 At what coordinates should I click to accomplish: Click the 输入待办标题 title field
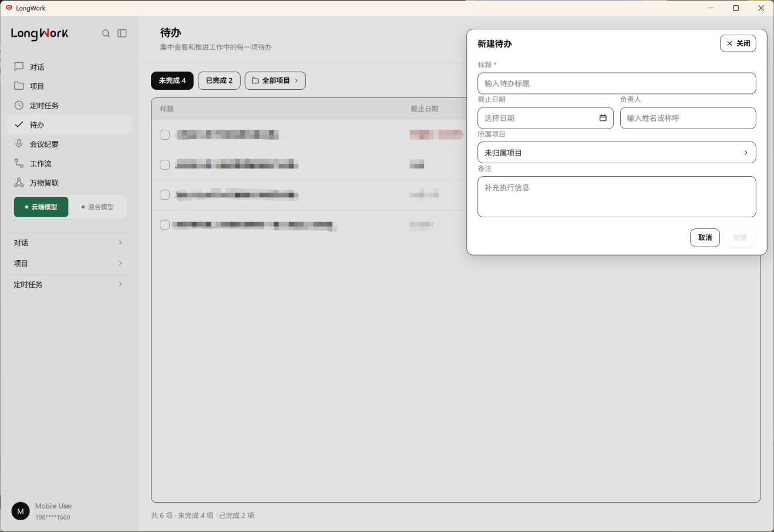click(617, 83)
